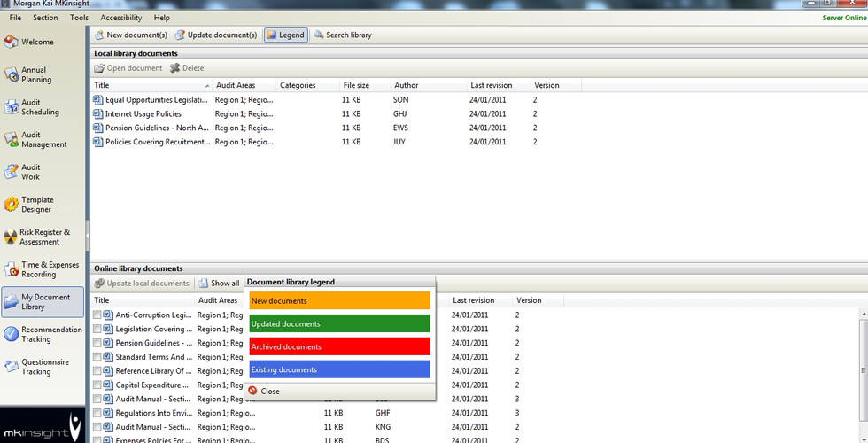868x443 pixels.
Task: Sort the local library by Last revision
Action: pos(499,85)
